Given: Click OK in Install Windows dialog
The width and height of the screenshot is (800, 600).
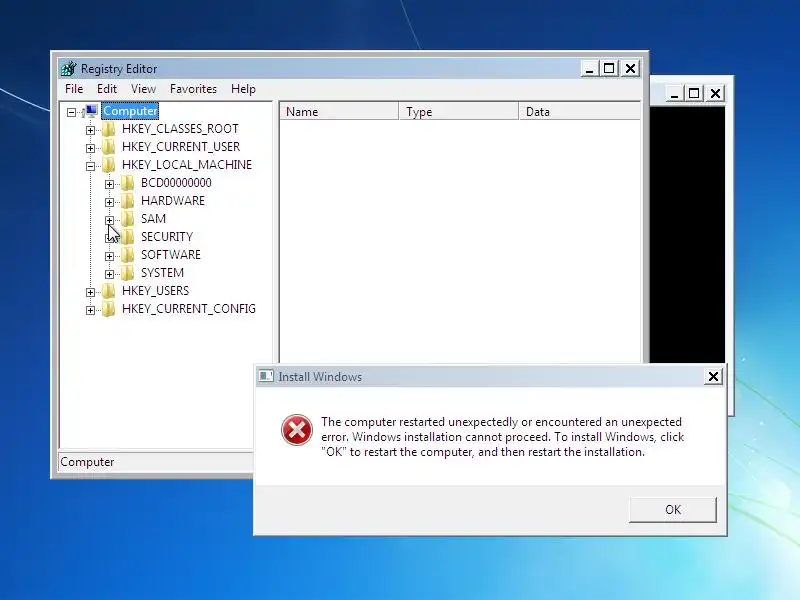Looking at the screenshot, I should click(x=673, y=510).
